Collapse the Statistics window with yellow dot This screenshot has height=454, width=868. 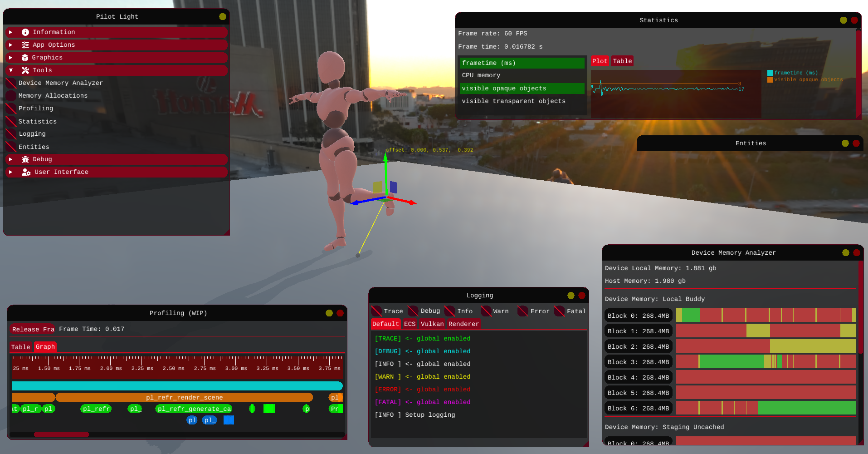coord(843,20)
